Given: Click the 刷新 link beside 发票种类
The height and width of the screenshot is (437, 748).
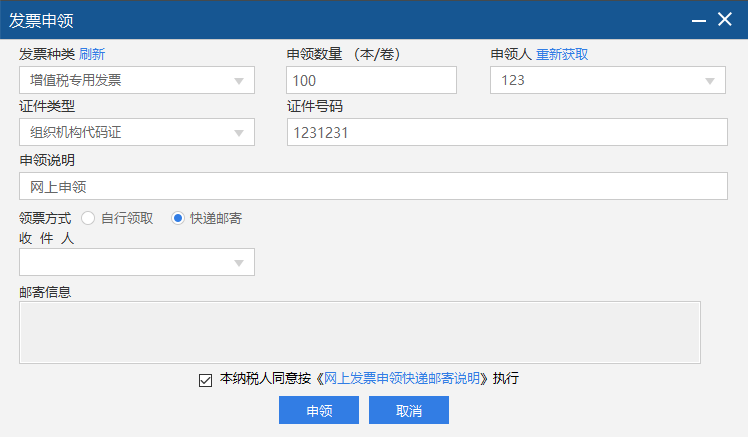Looking at the screenshot, I should point(92,54).
